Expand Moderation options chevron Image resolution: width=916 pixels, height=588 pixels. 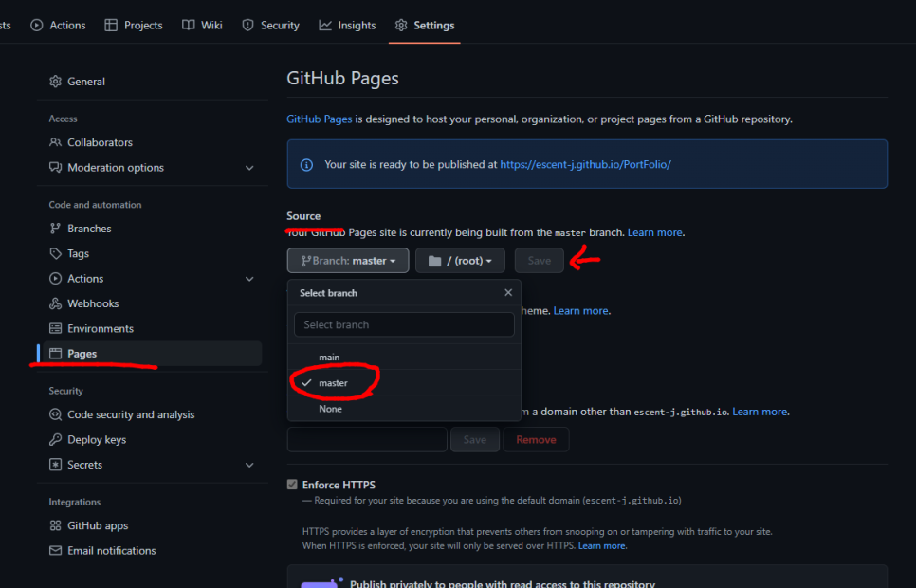[x=249, y=168]
